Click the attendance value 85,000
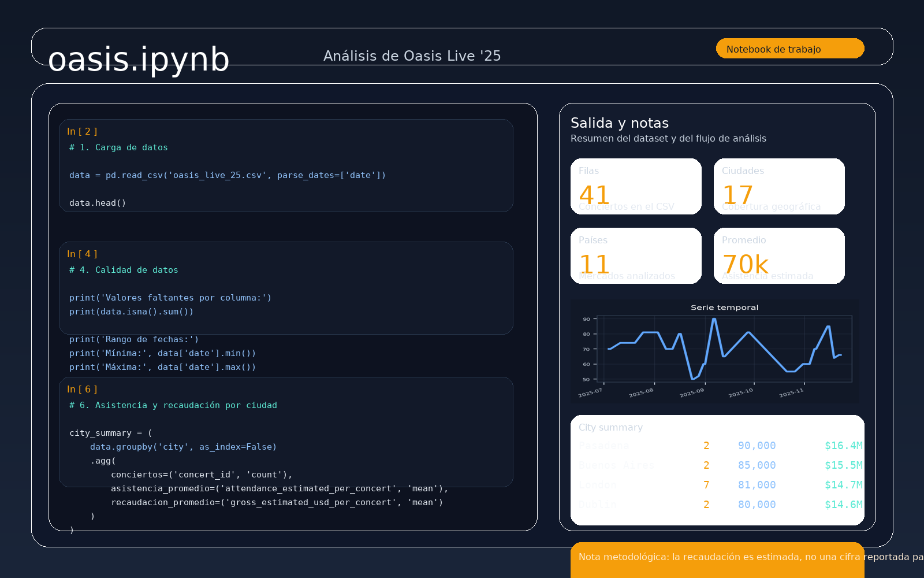This screenshot has height=578, width=924. pos(757,465)
